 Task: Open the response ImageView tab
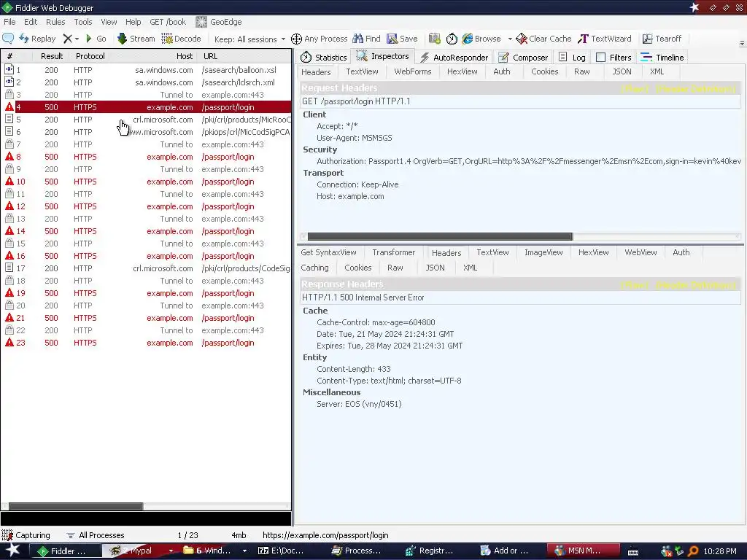point(543,252)
